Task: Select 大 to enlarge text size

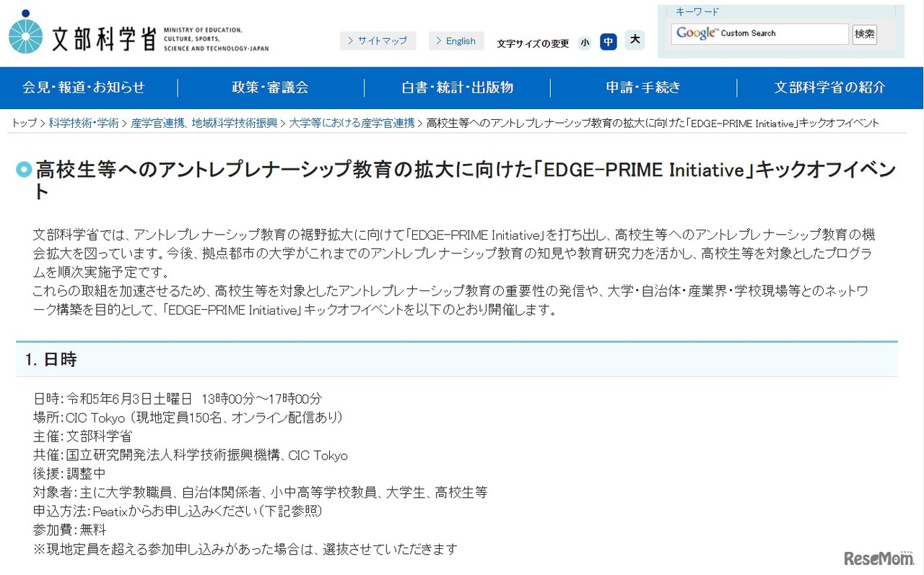Action: pyautogui.click(x=634, y=42)
